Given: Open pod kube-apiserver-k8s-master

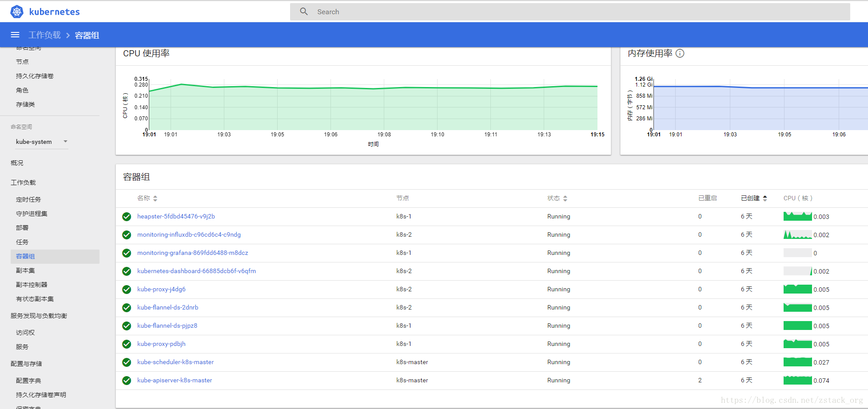Looking at the screenshot, I should pos(175,380).
